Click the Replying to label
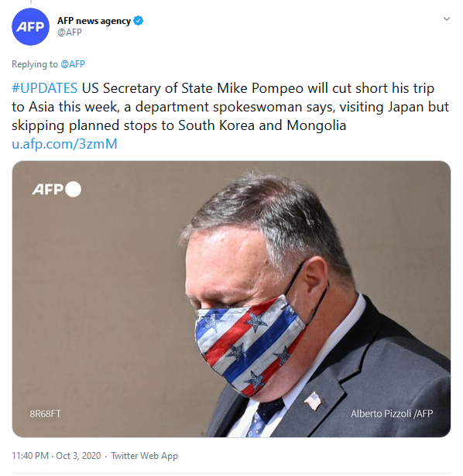The height and width of the screenshot is (476, 463). 35,64
